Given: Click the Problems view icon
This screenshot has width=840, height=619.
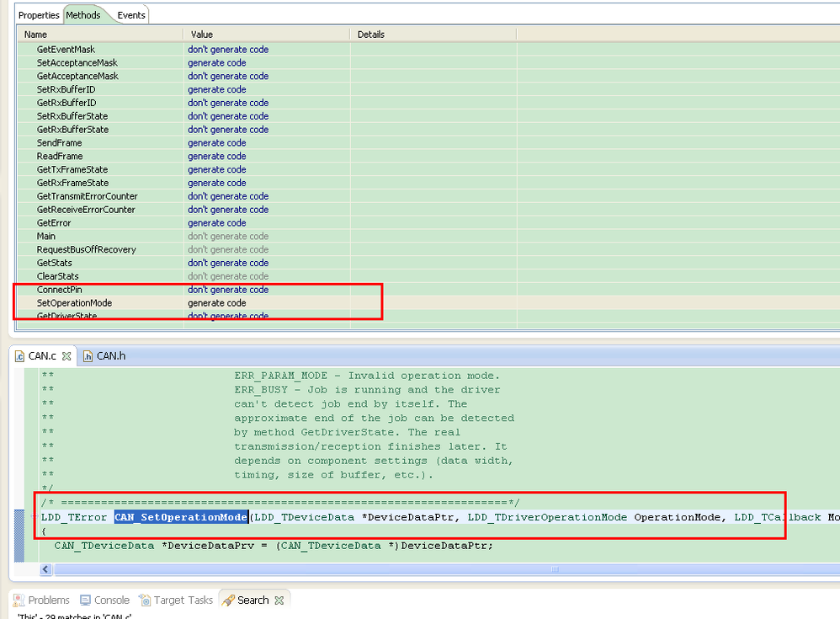Looking at the screenshot, I should [x=19, y=600].
